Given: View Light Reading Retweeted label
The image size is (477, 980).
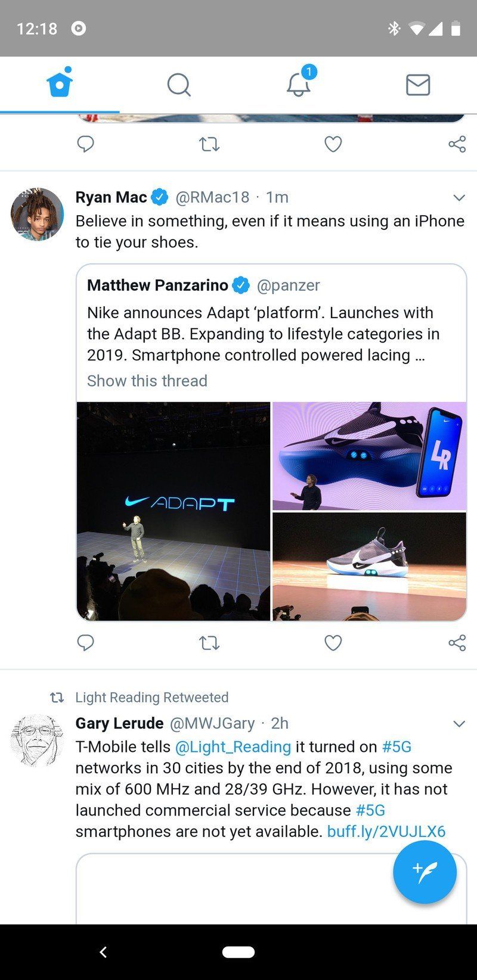Looking at the screenshot, I should [151, 698].
